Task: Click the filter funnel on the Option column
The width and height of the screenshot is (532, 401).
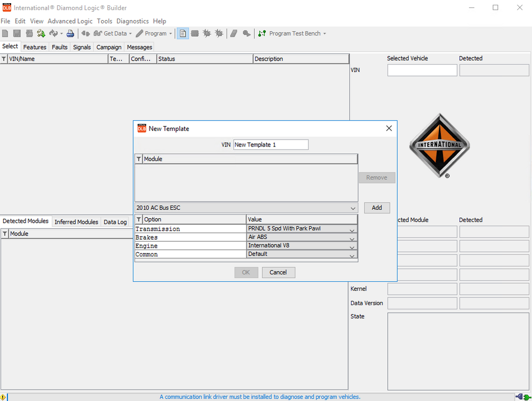Action: point(139,219)
